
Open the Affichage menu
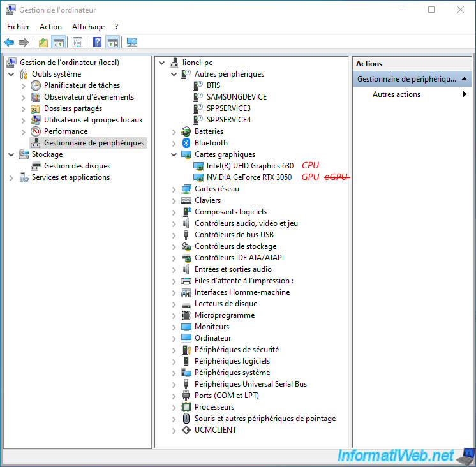click(x=88, y=27)
